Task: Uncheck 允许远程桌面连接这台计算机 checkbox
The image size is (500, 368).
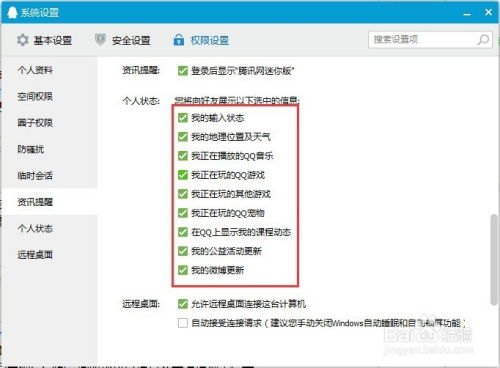Action: tap(183, 304)
